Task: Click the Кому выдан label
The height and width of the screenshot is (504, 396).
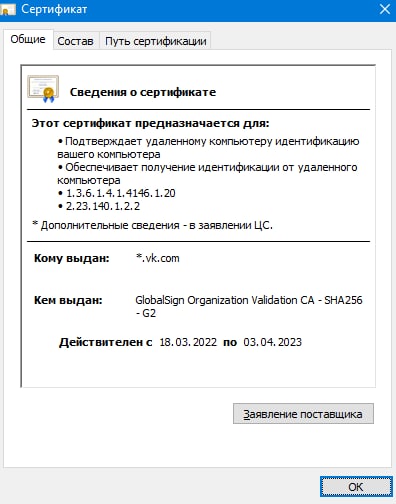Action: (72, 258)
